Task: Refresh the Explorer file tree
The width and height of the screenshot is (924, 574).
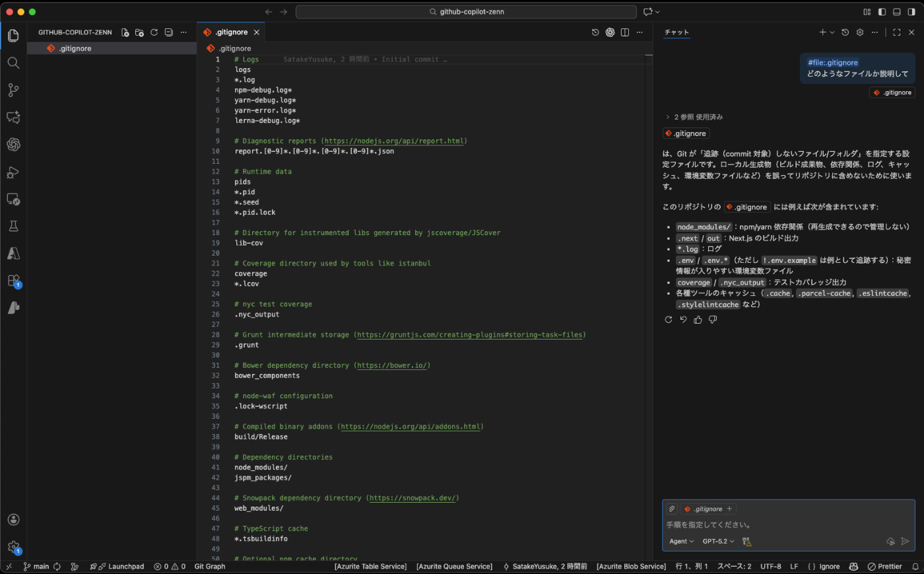Action: (x=154, y=32)
